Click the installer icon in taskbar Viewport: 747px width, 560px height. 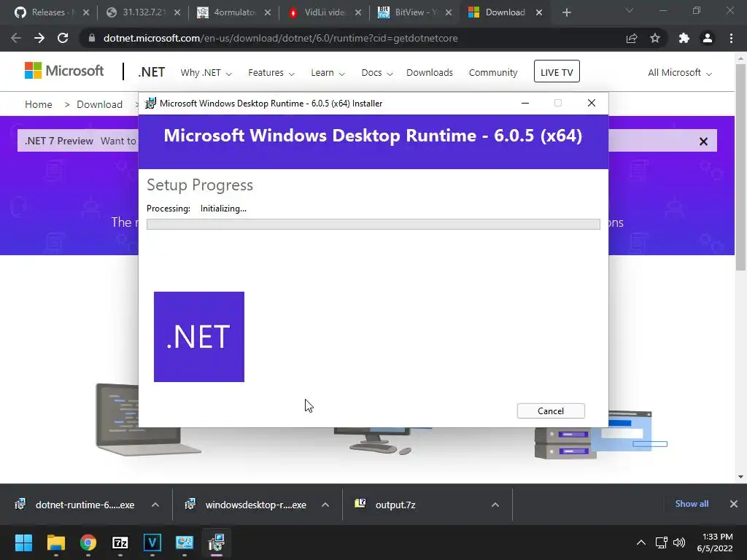[216, 542]
